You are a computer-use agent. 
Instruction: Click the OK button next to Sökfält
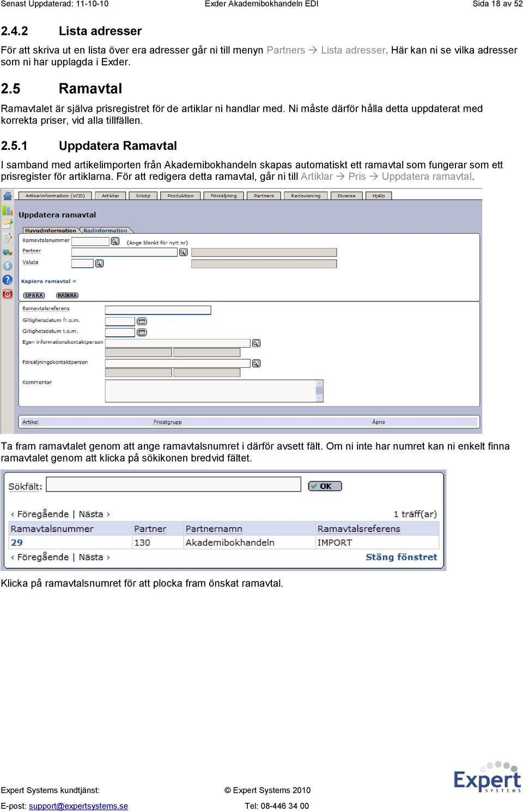(325, 486)
